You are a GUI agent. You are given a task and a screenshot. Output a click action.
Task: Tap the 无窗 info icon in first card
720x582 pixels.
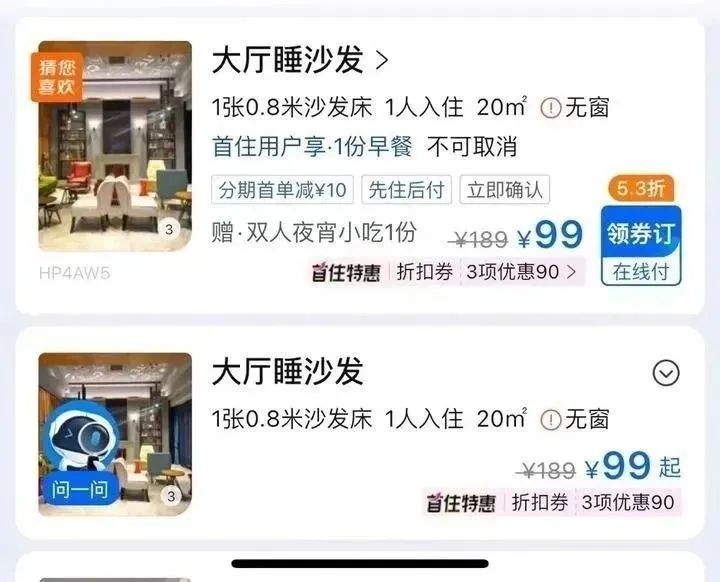(551, 108)
